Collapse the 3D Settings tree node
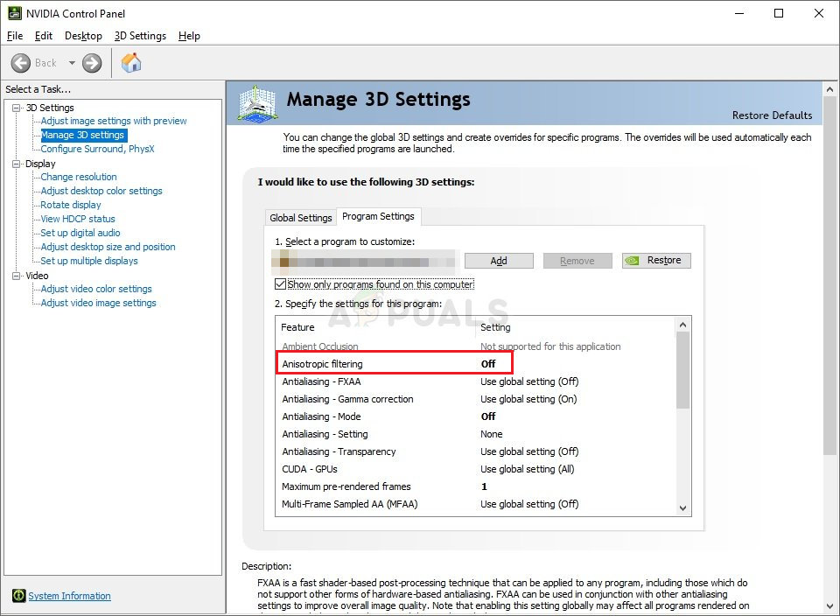 [x=16, y=108]
